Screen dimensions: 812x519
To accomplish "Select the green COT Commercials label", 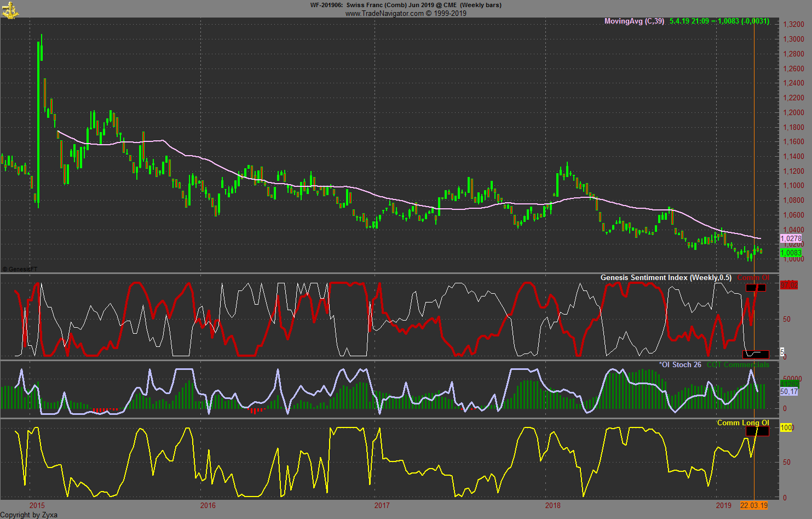I will [738, 364].
